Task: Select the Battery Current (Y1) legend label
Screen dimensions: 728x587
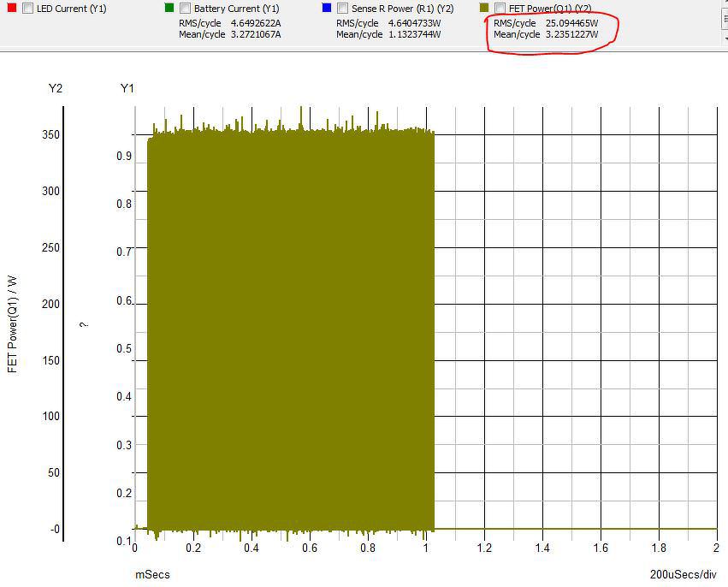Action: click(237, 9)
